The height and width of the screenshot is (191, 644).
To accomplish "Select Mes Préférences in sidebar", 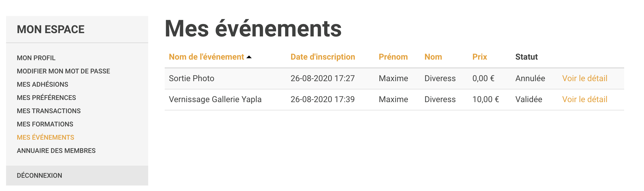I will tap(46, 98).
